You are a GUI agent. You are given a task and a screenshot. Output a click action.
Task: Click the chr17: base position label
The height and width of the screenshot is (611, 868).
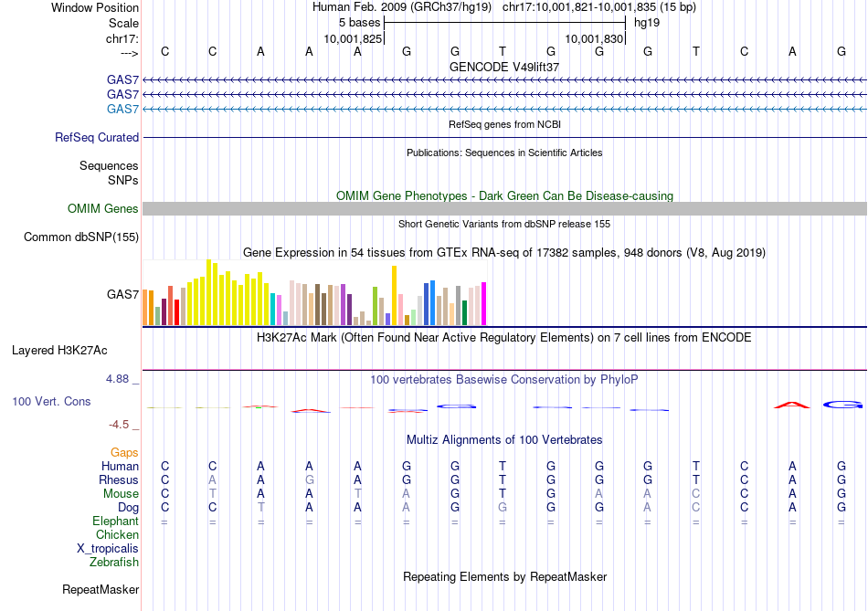(122, 38)
